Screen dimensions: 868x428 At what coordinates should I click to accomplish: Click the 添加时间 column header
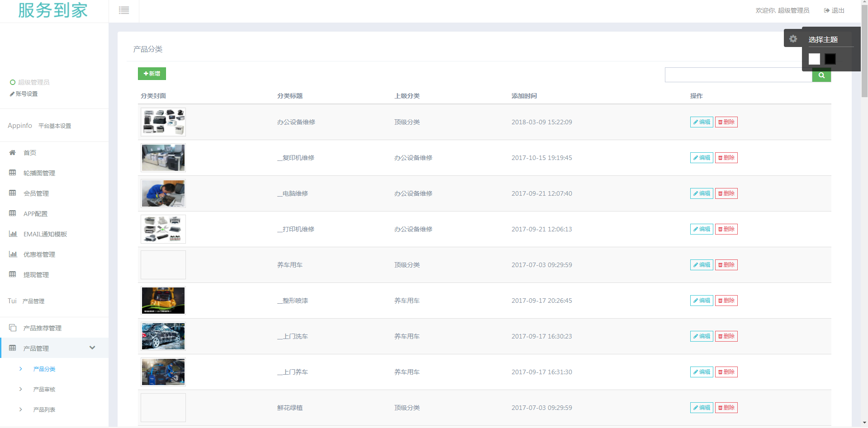[x=524, y=96]
